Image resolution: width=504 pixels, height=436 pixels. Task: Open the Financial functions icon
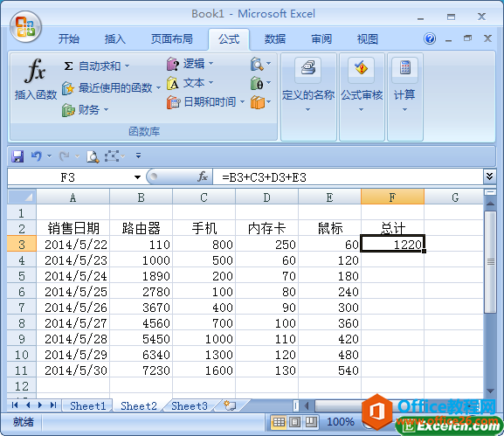[68, 110]
